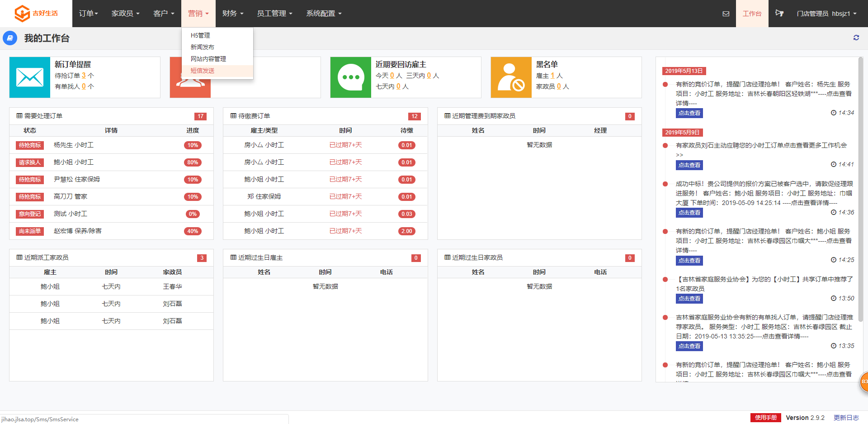Click the 2.00 pending amount badge
Viewport: 868px width, 424px height.
pyautogui.click(x=406, y=231)
